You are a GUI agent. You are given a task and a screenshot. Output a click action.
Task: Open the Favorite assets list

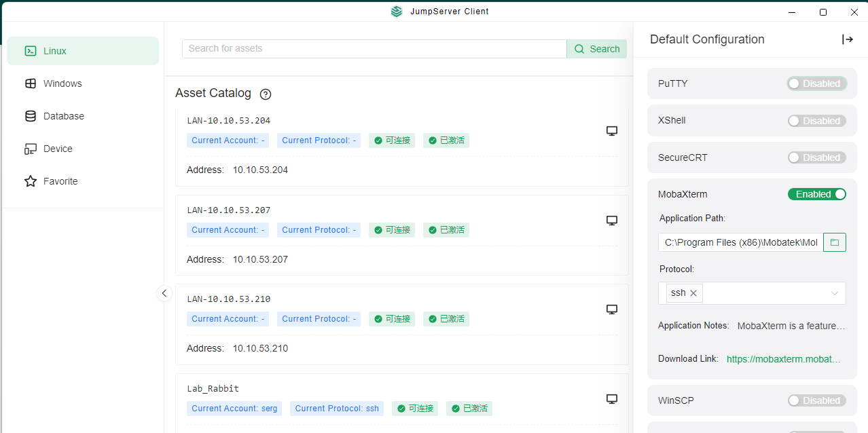tap(83, 181)
